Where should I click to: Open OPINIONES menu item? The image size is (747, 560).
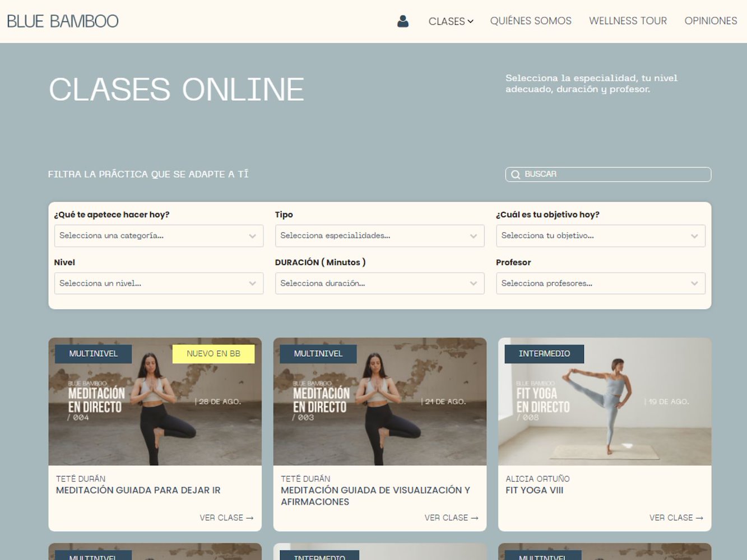click(x=711, y=21)
